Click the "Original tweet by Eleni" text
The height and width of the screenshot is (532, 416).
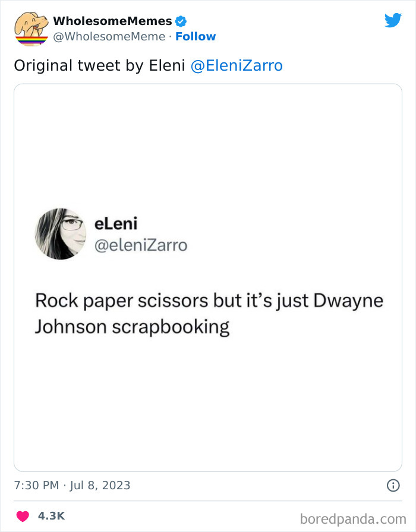pyautogui.click(x=99, y=65)
